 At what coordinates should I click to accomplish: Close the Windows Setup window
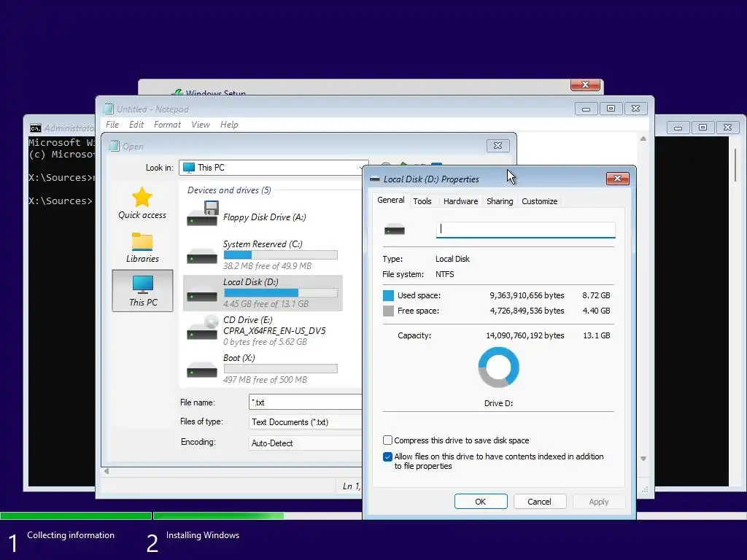(586, 85)
